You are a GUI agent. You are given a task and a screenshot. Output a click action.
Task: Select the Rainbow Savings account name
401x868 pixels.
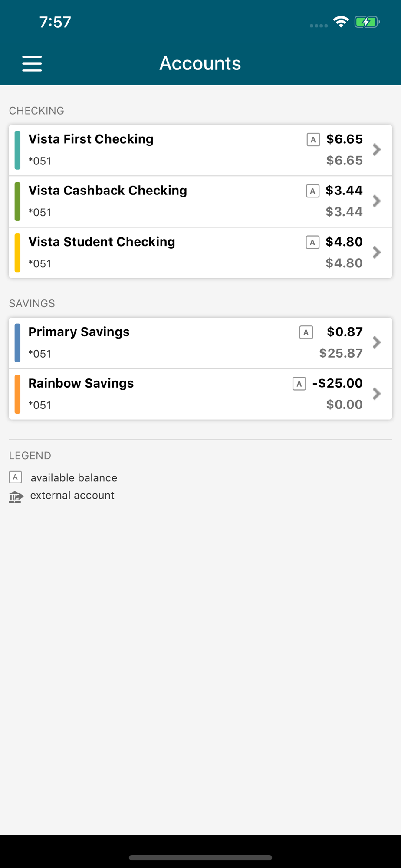point(81,383)
